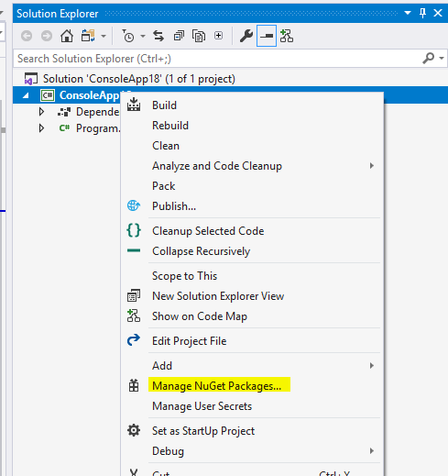Switch between solutions and folder views icon
448x476 pixels.
pyautogui.click(x=88, y=36)
